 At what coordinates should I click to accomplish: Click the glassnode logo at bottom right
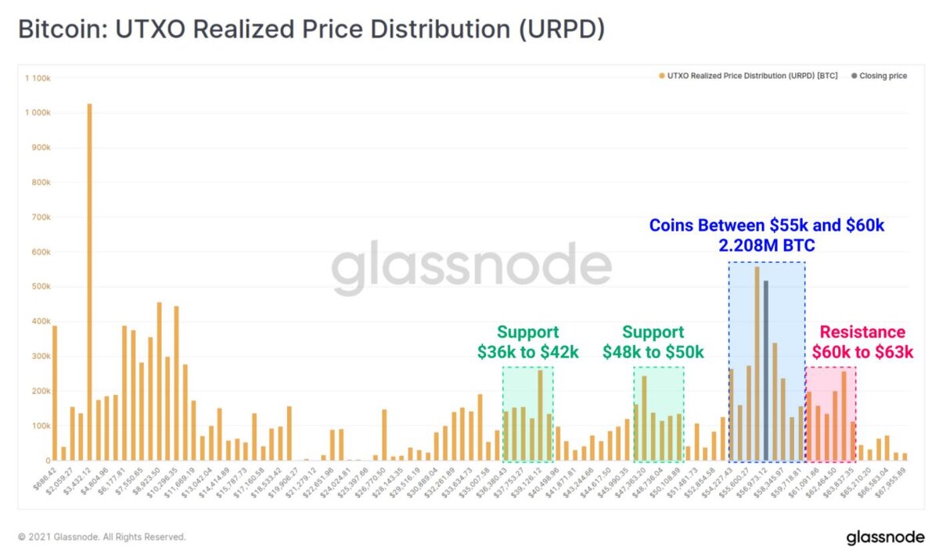tap(883, 538)
